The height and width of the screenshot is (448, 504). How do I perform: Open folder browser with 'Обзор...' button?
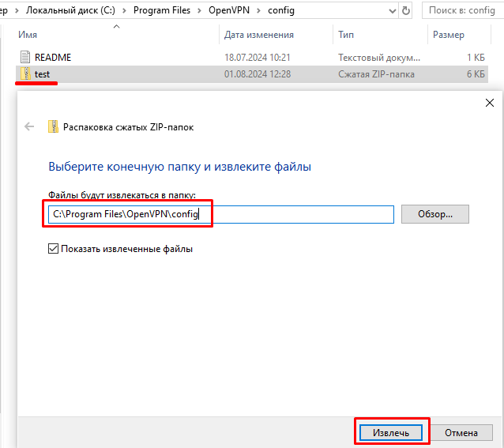[434, 214]
